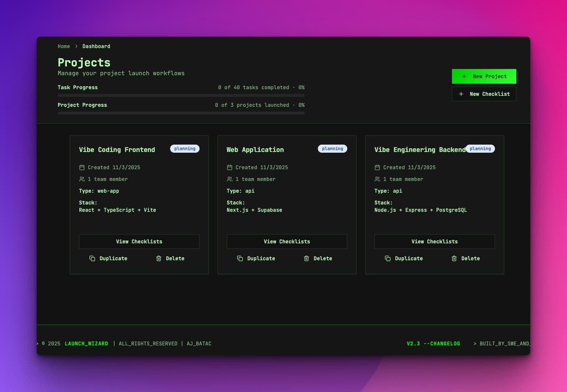
Task: Select Dashboard in the breadcrumb
Action: (96, 46)
